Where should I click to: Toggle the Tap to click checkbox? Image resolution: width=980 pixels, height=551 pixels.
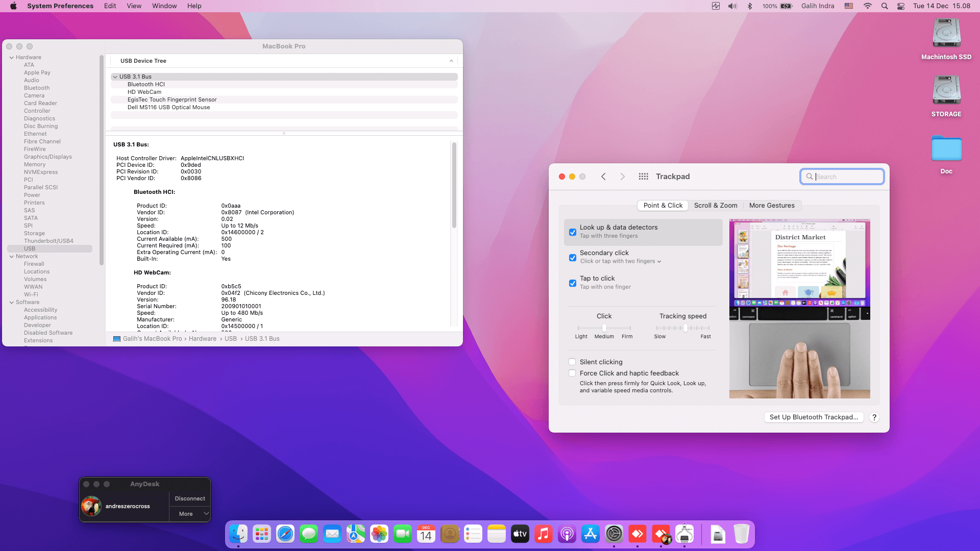[x=573, y=283]
